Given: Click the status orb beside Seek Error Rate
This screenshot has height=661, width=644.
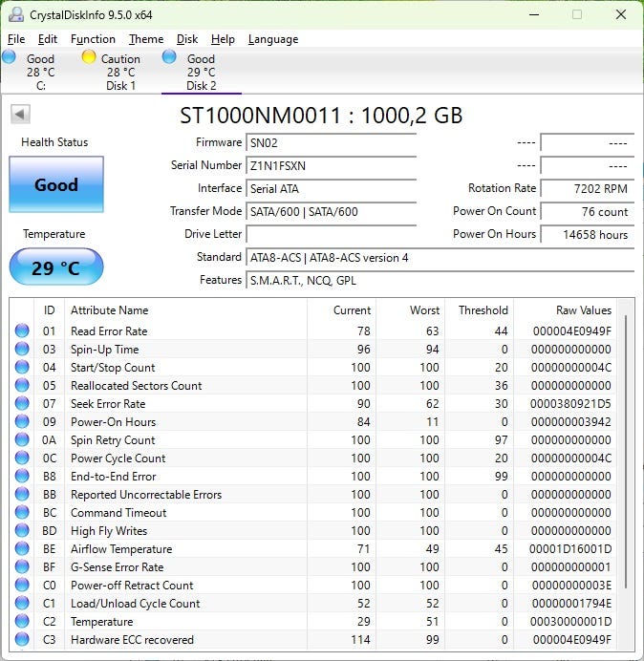Looking at the screenshot, I should point(22,404).
